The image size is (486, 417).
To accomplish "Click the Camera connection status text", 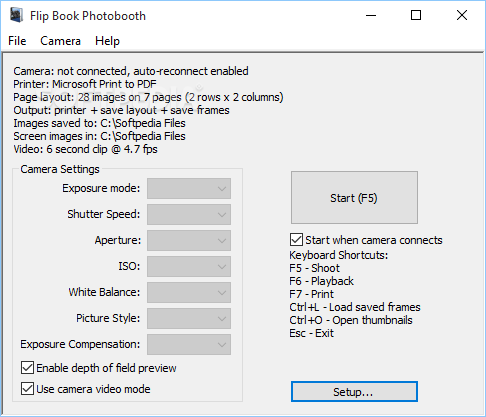I will tap(131, 71).
